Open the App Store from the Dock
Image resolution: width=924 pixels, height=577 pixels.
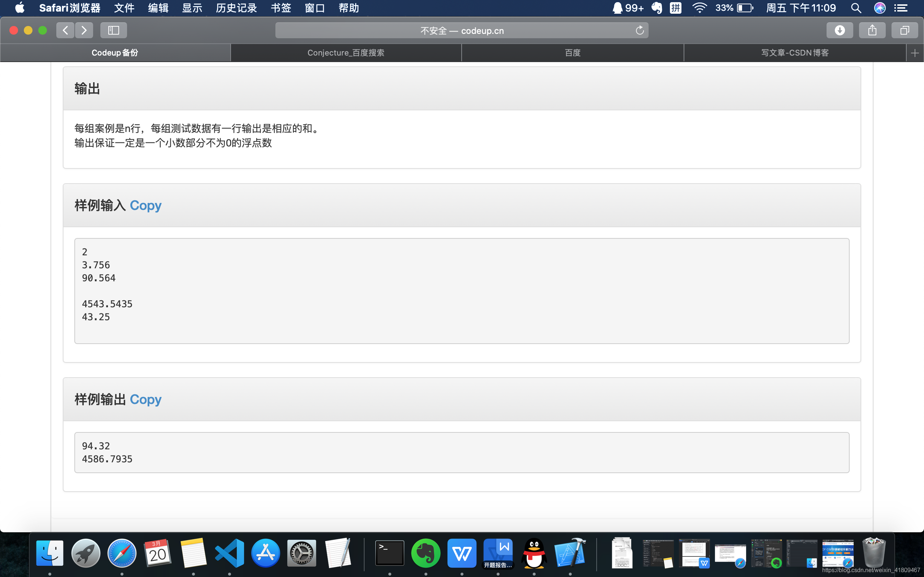click(x=266, y=552)
